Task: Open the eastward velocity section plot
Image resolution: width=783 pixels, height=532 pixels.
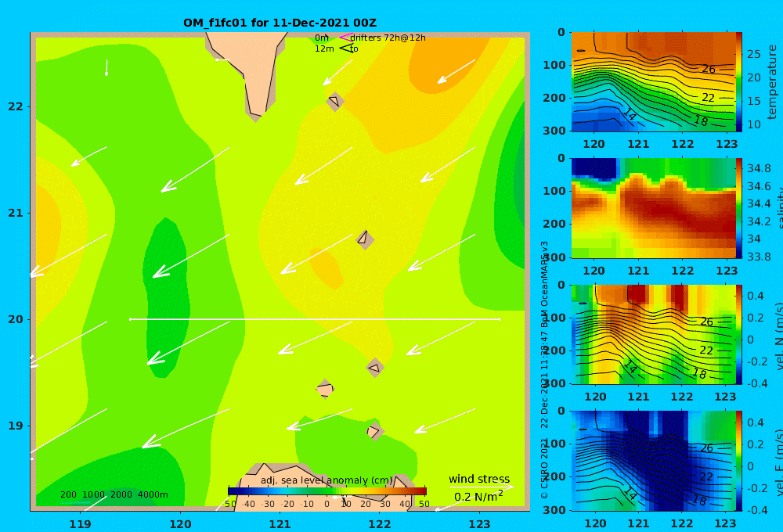Action: tap(653, 461)
